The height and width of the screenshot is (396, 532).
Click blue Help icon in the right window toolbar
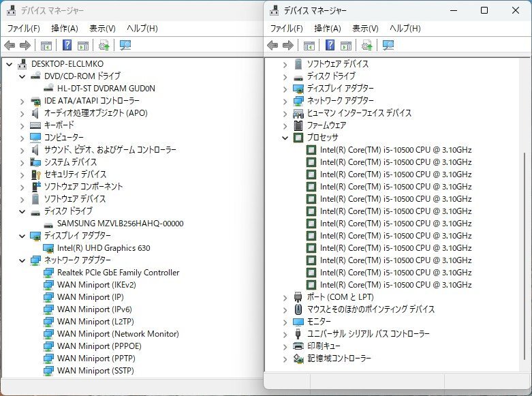330,46
